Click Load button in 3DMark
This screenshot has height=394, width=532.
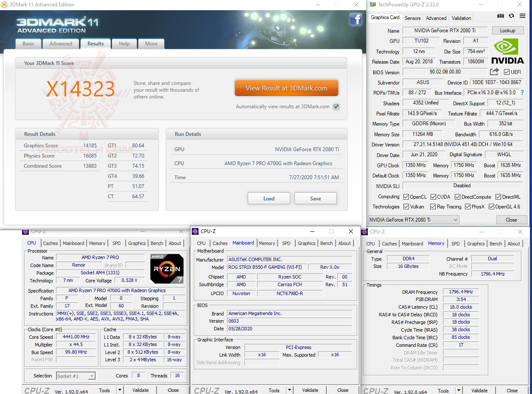click(269, 198)
